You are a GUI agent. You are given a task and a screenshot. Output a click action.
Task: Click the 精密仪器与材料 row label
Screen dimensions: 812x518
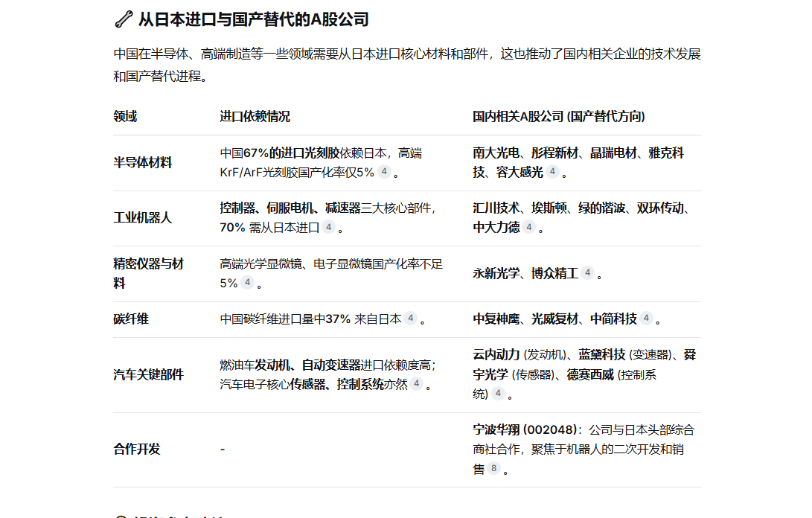(149, 273)
